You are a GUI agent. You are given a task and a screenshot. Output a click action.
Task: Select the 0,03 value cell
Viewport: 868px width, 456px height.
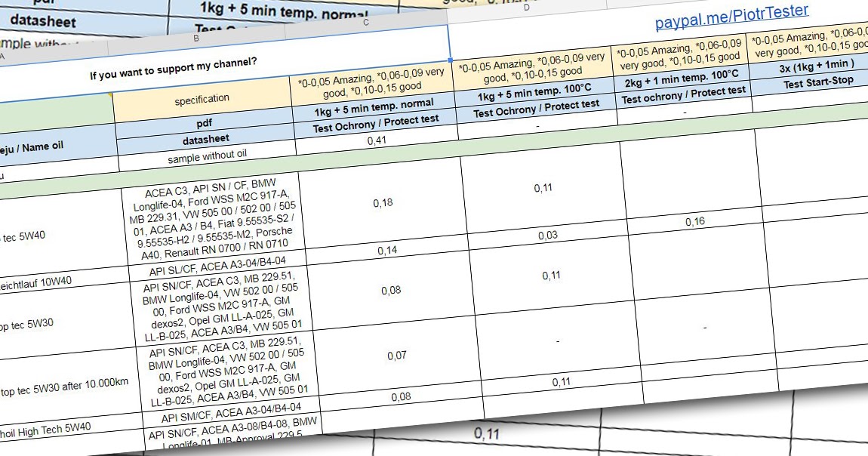(x=548, y=236)
